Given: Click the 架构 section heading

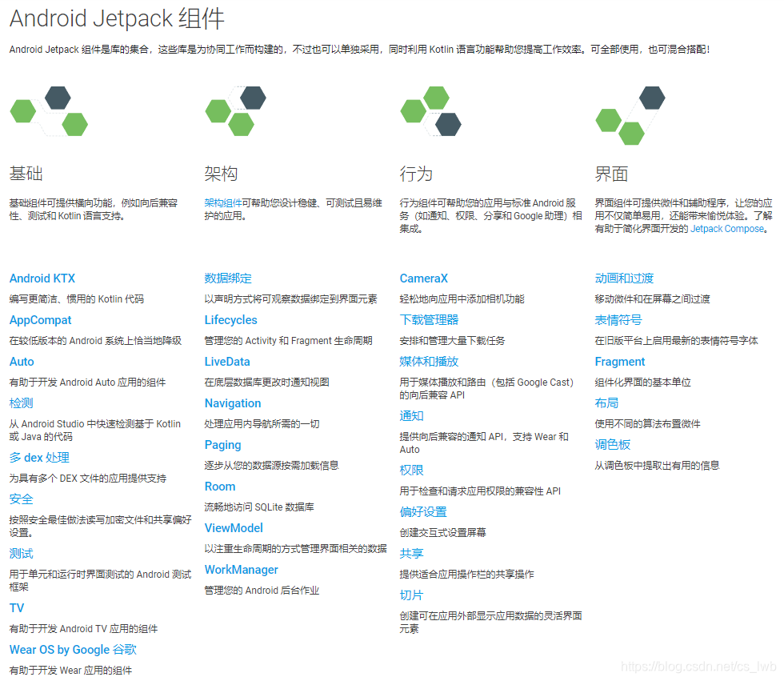Looking at the screenshot, I should pos(221,174).
